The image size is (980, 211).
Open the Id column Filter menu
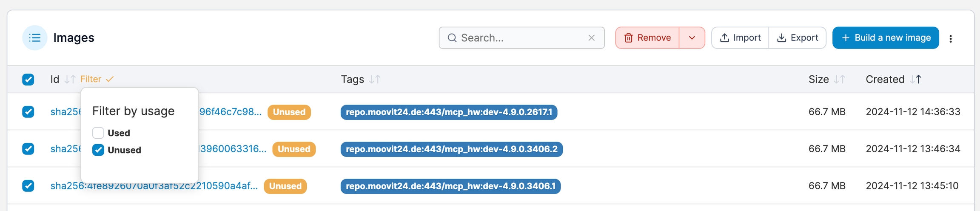[97, 80]
